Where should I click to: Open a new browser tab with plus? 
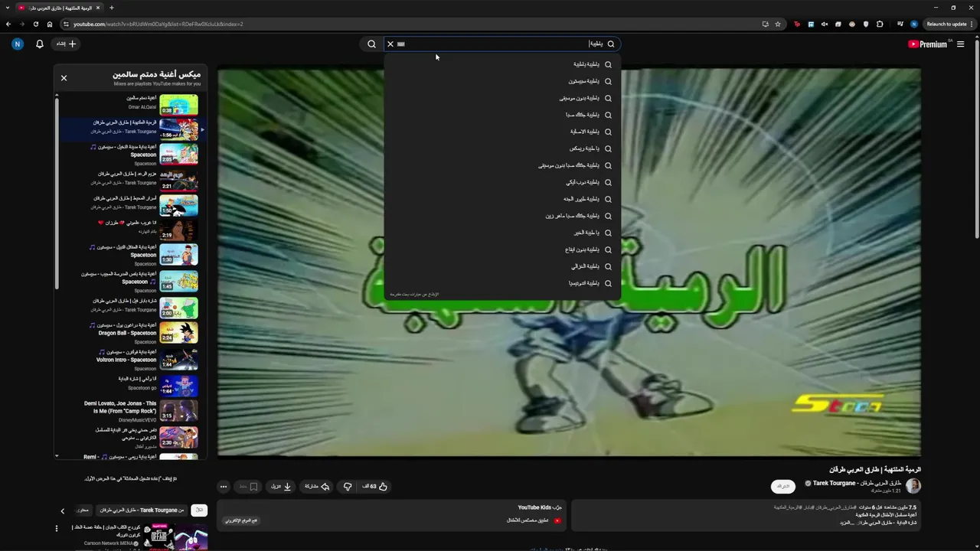pos(112,8)
